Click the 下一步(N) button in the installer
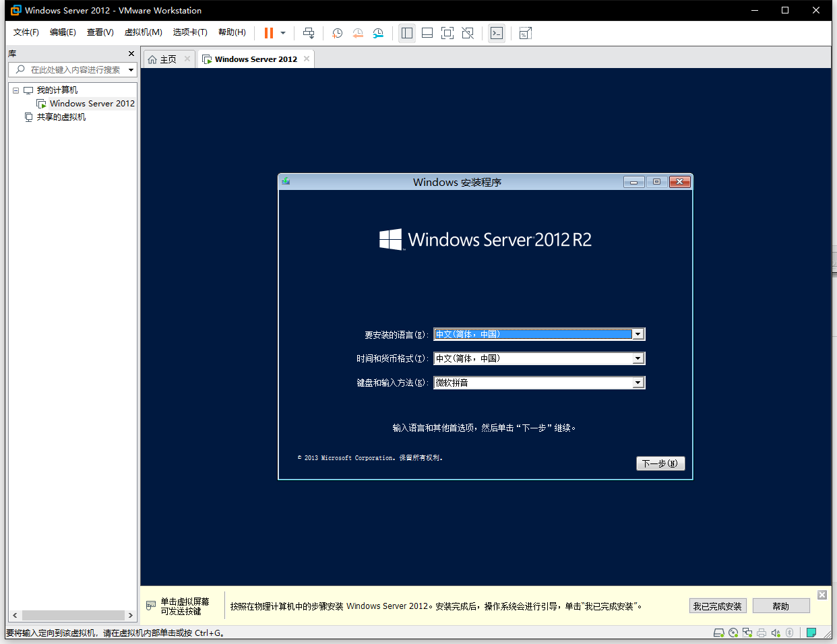This screenshot has height=644, width=837. pos(660,463)
